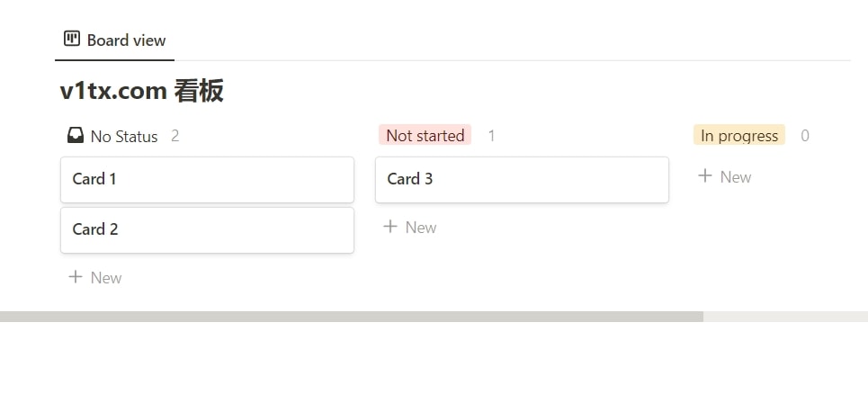Screen dimensions: 868x394
Task: Open Card 2
Action: pyautogui.click(x=207, y=230)
